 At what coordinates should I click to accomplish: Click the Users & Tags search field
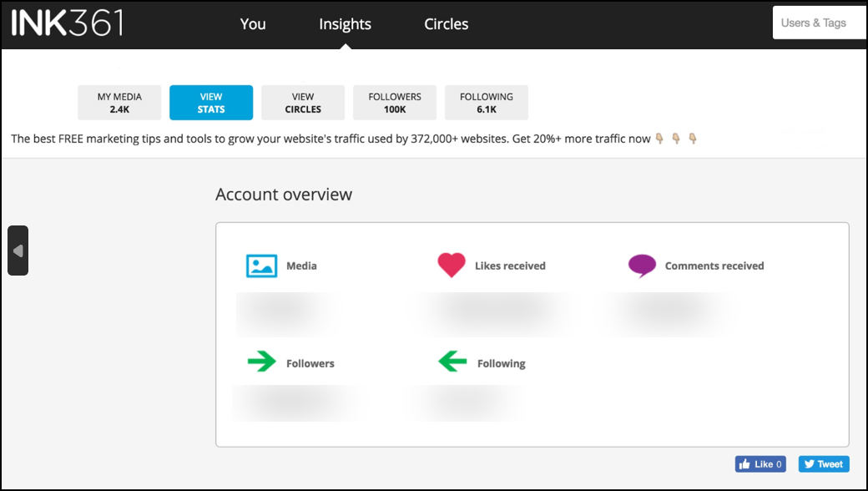tap(820, 23)
